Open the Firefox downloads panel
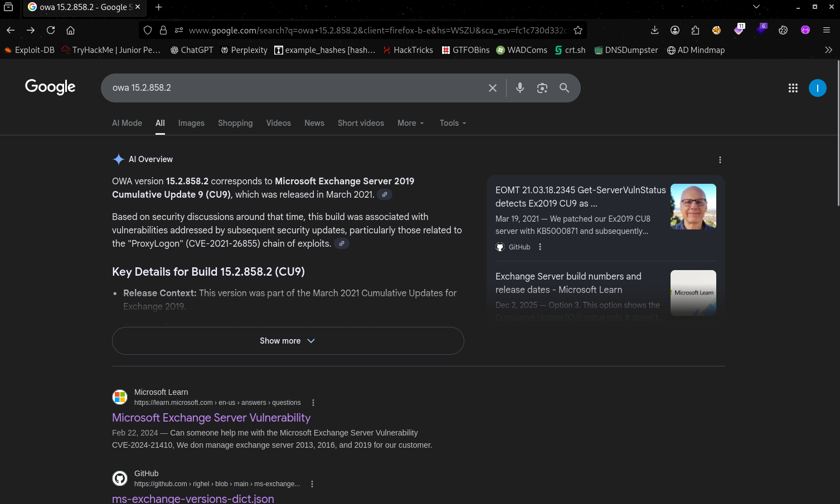Screen dimensions: 840x504 pos(654,30)
